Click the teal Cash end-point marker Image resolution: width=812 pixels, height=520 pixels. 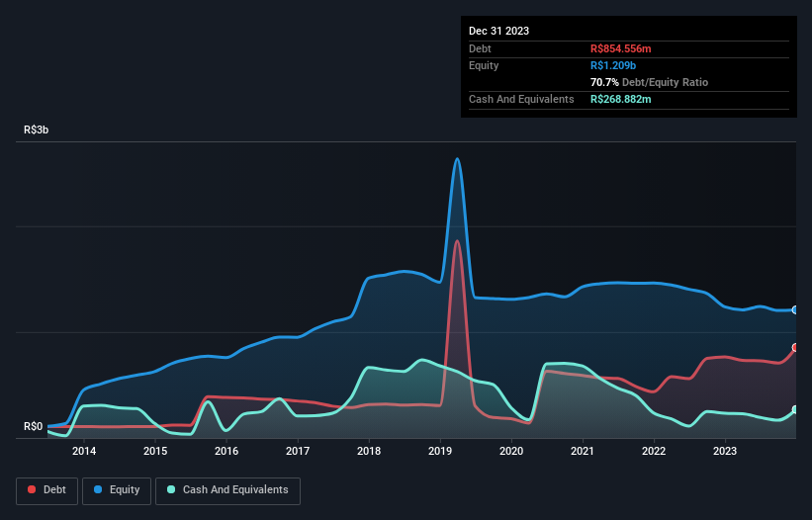[795, 410]
